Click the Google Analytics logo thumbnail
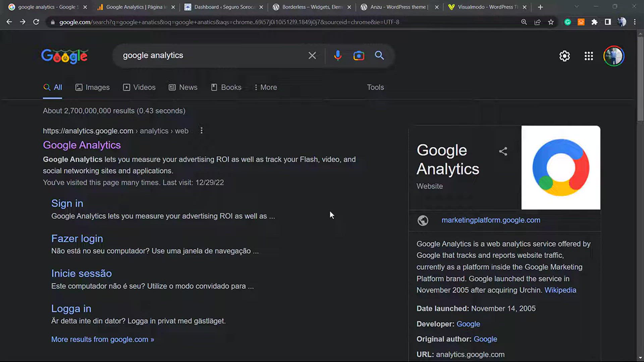Image resolution: width=644 pixels, height=362 pixels. [561, 168]
